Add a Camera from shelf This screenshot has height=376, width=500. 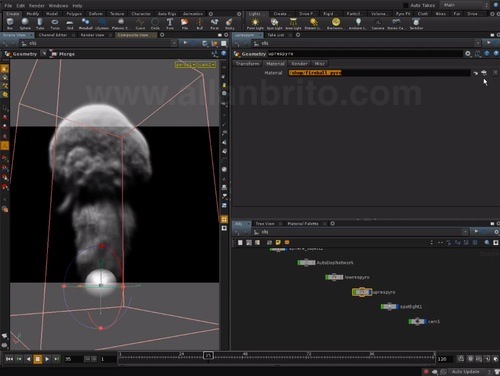point(378,23)
